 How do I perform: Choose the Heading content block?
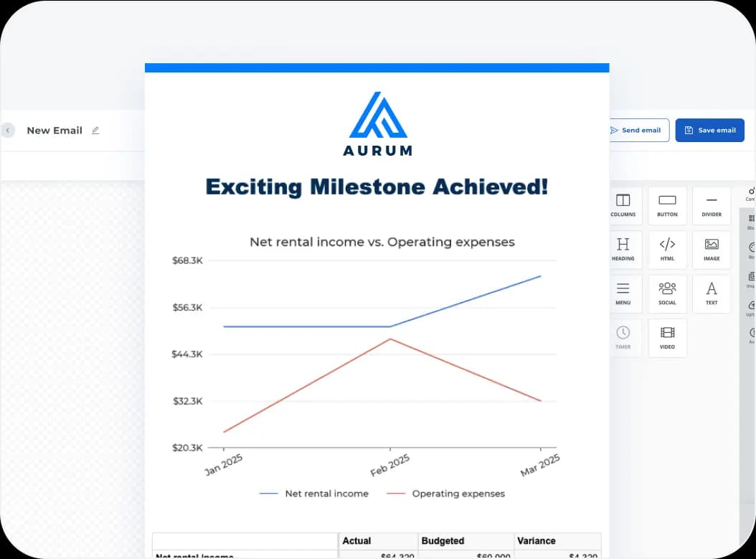[623, 250]
